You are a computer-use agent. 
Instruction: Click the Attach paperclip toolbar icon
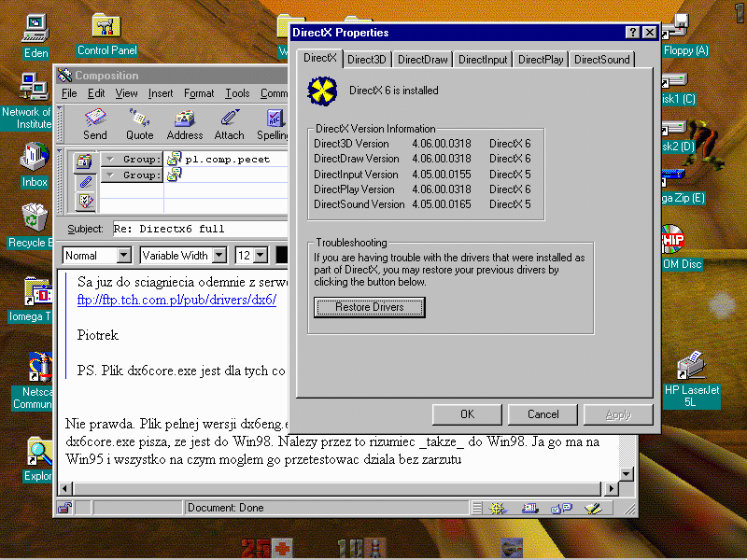(x=229, y=124)
